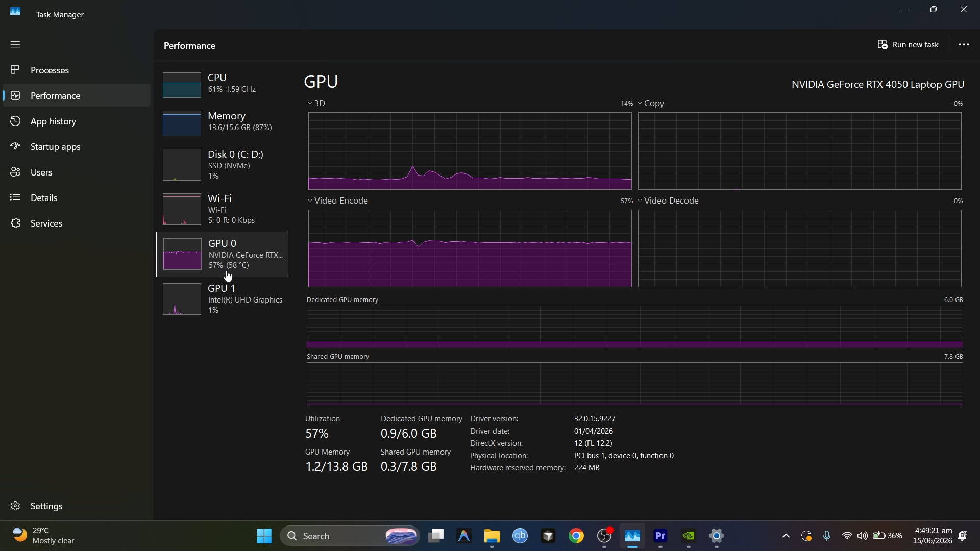Open the three-dot more options menu
Image resolution: width=980 pixels, height=551 pixels.
tap(964, 45)
